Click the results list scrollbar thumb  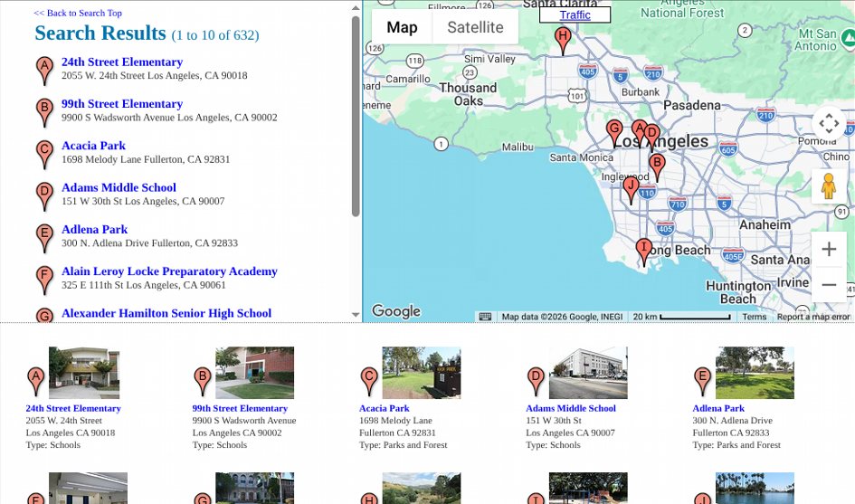click(356, 116)
